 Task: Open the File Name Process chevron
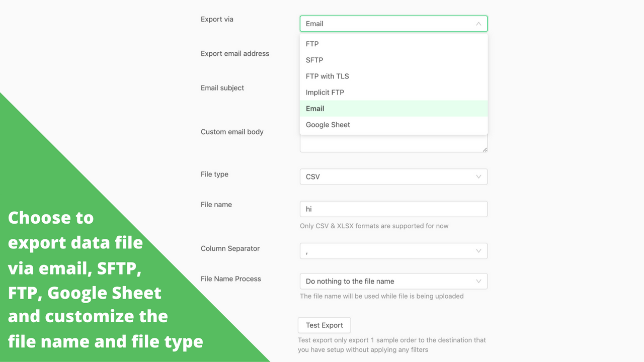pyautogui.click(x=478, y=281)
